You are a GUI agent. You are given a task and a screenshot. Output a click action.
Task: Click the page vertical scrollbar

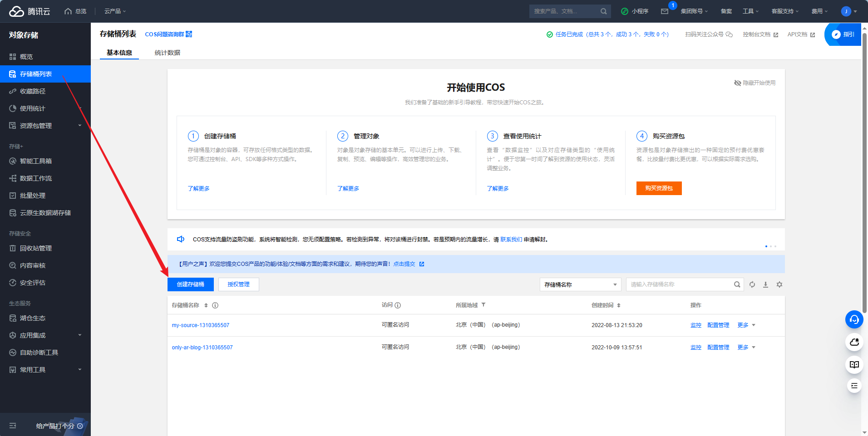(x=864, y=172)
